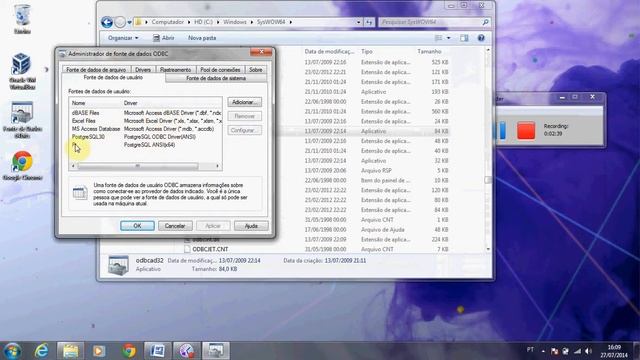Viewport: 640px width, 360px height.
Task: Select the MS Access Database data source
Action: click(x=96, y=129)
